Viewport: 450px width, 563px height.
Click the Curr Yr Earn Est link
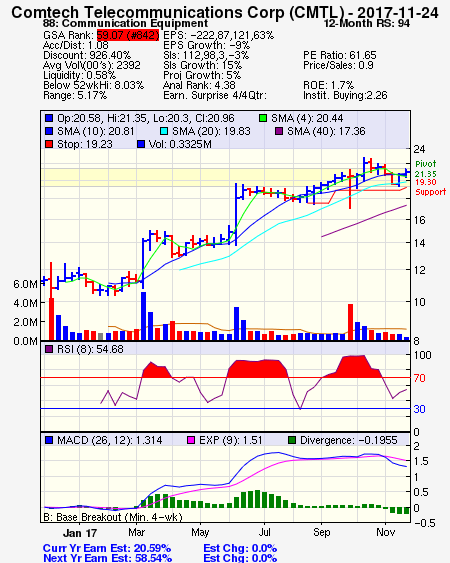(x=107, y=548)
